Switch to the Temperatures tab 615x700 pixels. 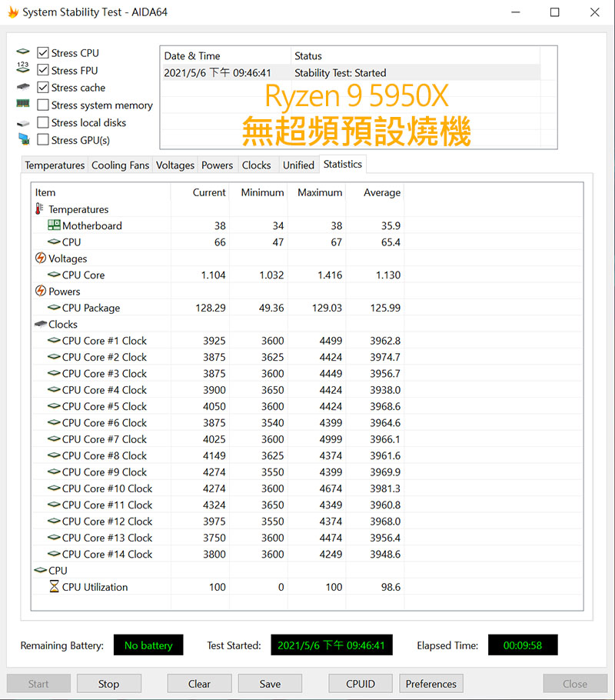click(55, 165)
